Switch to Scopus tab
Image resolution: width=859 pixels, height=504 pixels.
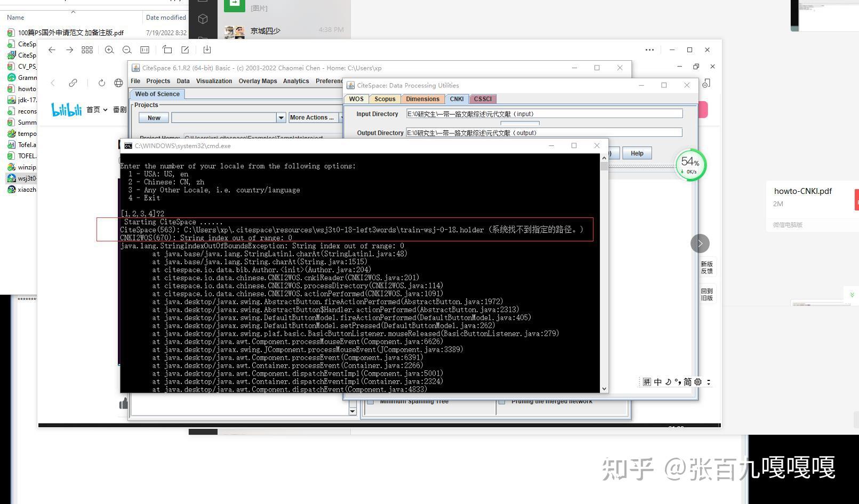385,99
